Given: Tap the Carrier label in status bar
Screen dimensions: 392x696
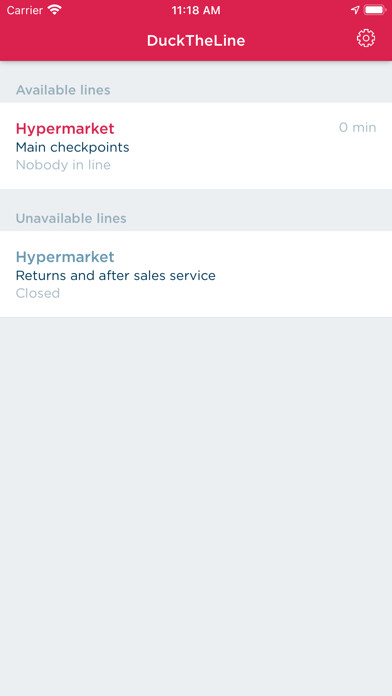Looking at the screenshot, I should tap(25, 10).
